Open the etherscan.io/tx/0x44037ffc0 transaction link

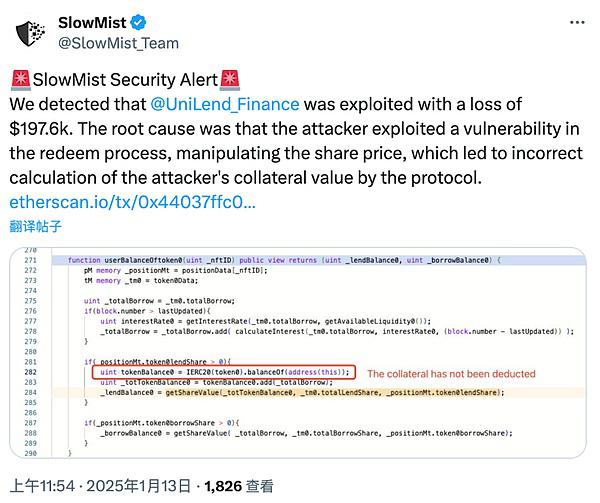pos(132,202)
